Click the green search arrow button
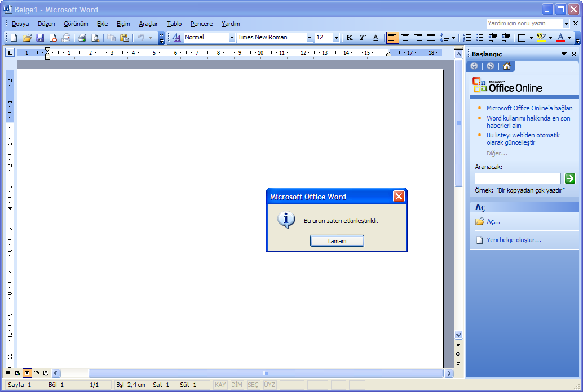The image size is (583, 392). tap(569, 179)
